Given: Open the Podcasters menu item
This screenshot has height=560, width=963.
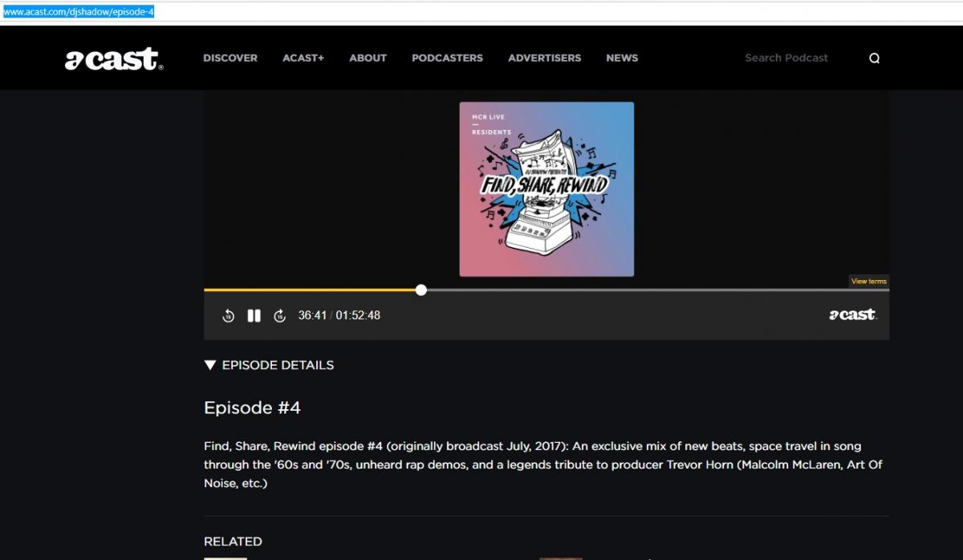Looking at the screenshot, I should click(x=447, y=58).
